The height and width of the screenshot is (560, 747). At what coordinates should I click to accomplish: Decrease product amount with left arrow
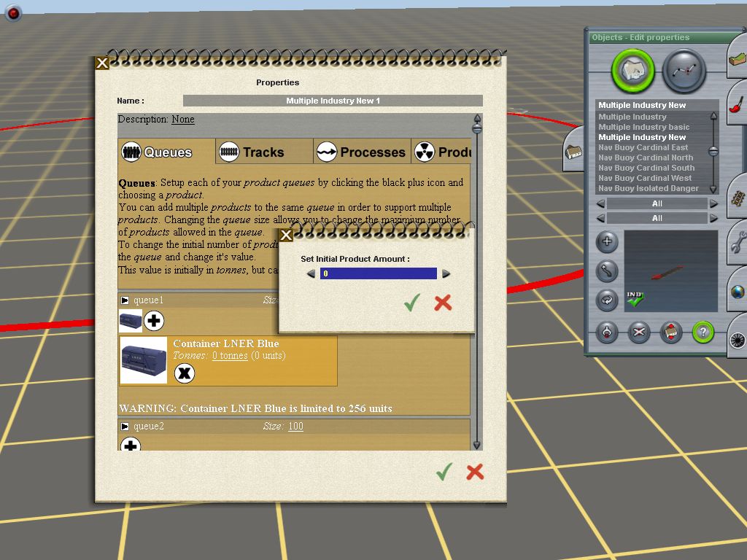click(x=311, y=274)
